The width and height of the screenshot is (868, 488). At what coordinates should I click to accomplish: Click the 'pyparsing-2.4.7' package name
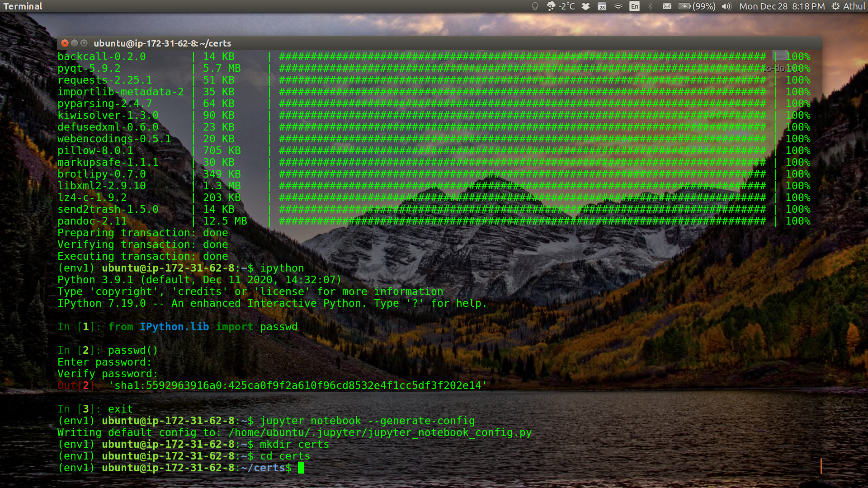(105, 103)
